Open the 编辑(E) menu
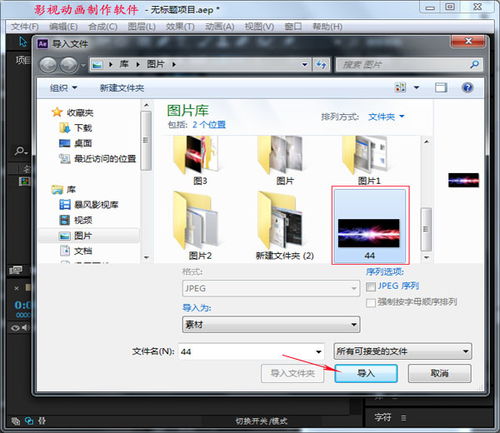Image resolution: width=500 pixels, height=433 pixels. [x=63, y=27]
